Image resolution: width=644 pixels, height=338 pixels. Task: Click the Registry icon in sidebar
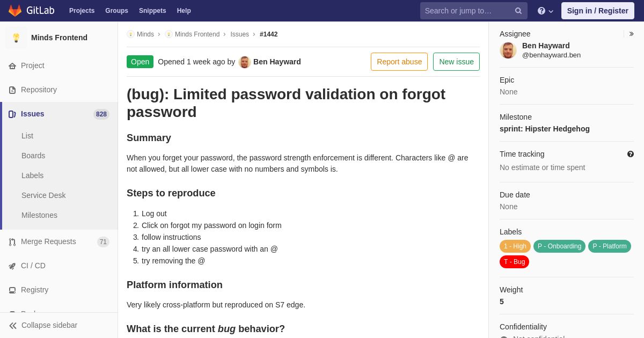12,290
